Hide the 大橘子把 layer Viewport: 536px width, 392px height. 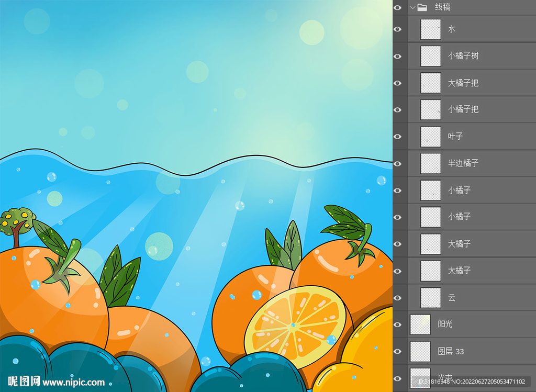click(398, 83)
